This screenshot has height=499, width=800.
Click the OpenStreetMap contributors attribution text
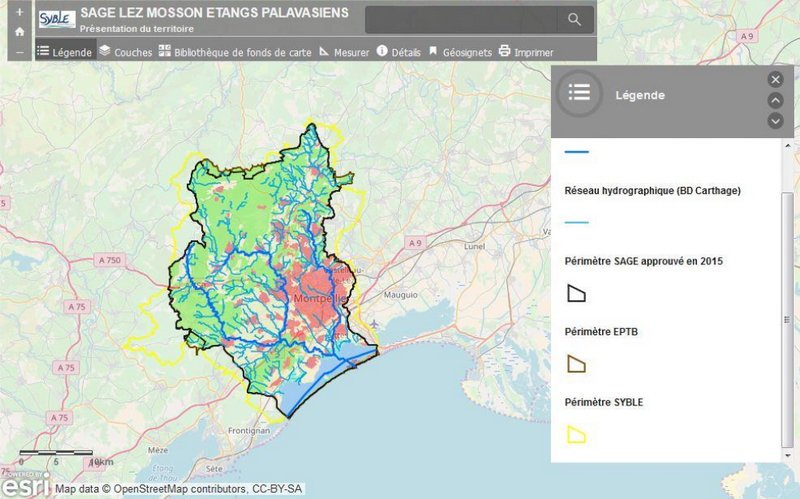[179, 489]
